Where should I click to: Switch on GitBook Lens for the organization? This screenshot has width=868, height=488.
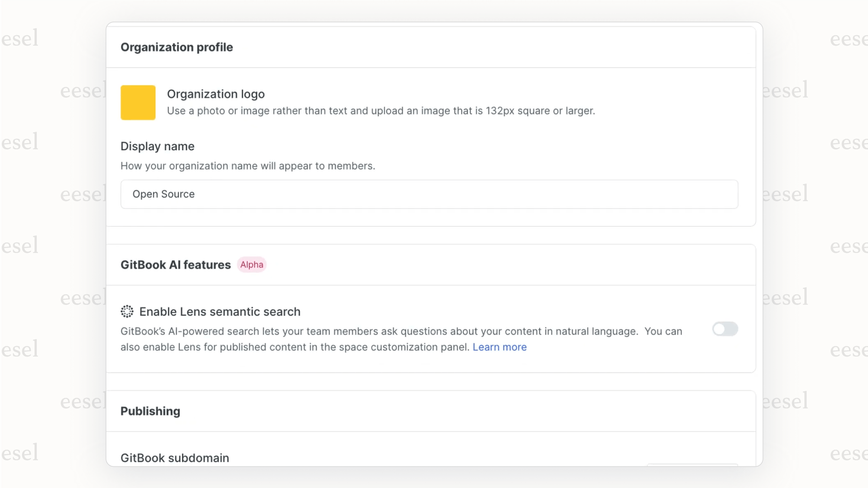tap(724, 329)
